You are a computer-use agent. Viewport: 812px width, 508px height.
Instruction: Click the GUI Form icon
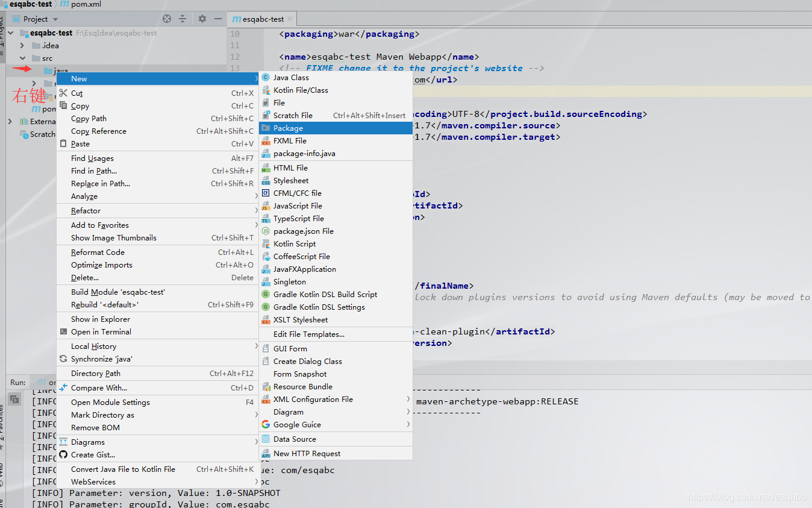266,349
